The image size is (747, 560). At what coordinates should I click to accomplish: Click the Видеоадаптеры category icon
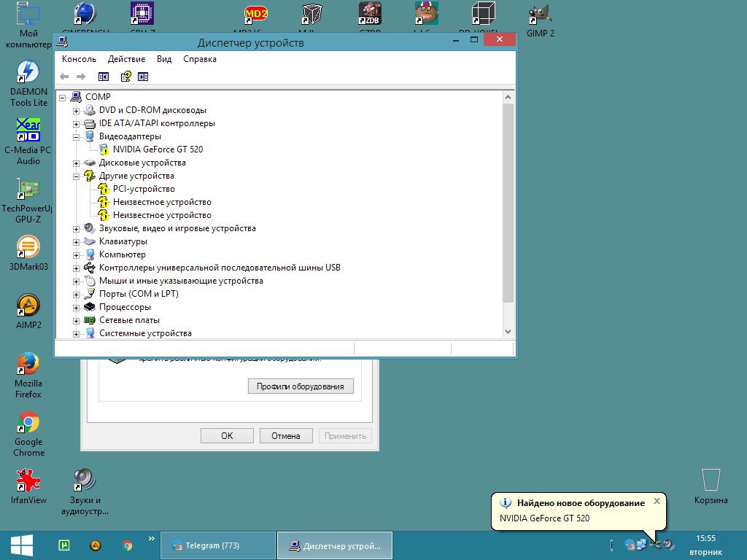(90, 136)
